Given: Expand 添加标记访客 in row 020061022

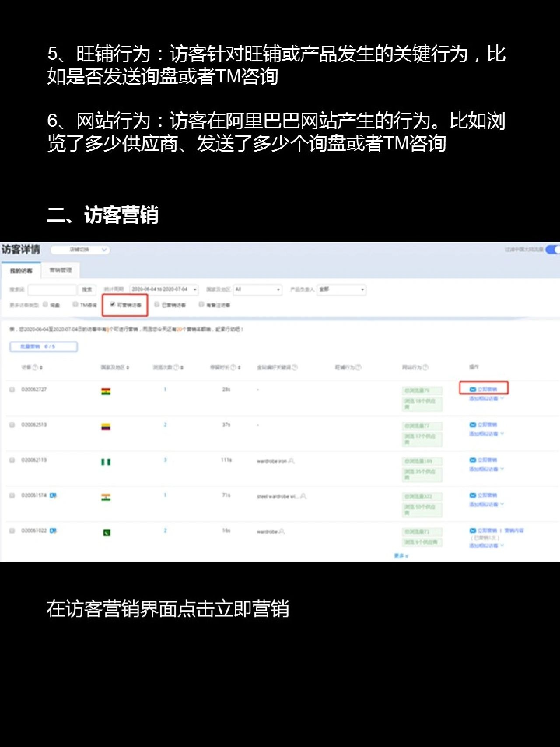Looking at the screenshot, I should (x=486, y=546).
